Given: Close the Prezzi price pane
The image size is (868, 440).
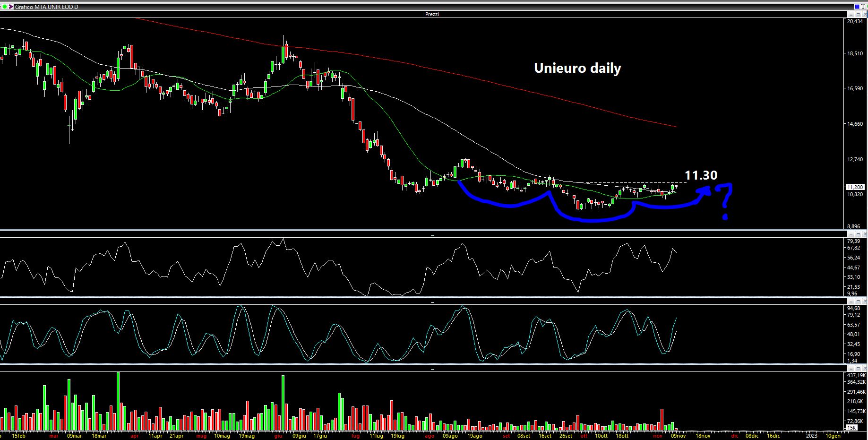Looking at the screenshot, I should (865, 14).
